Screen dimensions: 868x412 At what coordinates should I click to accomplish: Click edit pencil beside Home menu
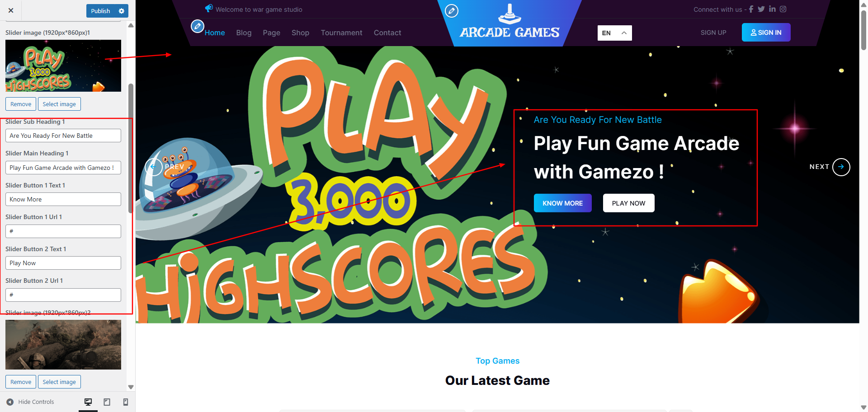tap(197, 26)
